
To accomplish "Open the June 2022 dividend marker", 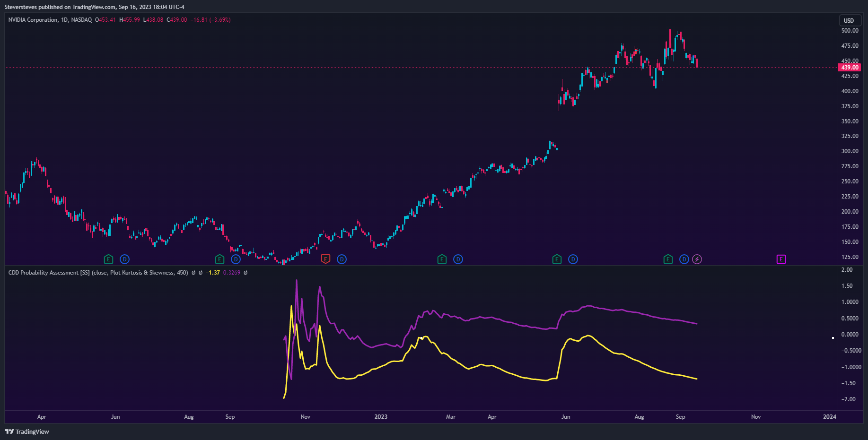I will point(124,259).
